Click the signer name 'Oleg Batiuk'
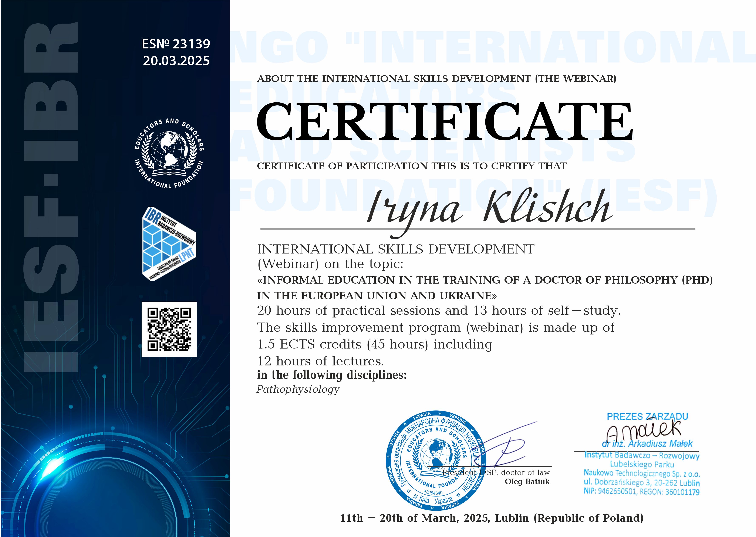The width and height of the screenshot is (756, 537). [x=527, y=481]
